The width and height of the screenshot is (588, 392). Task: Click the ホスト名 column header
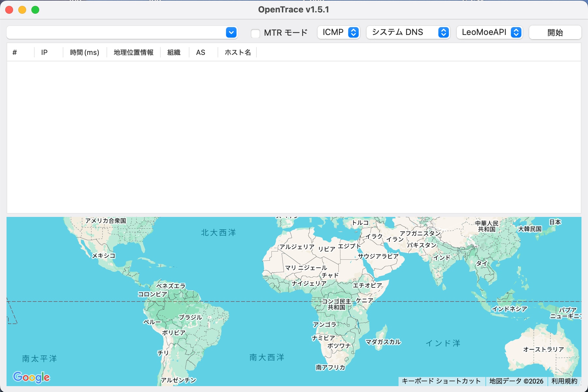pyautogui.click(x=238, y=52)
